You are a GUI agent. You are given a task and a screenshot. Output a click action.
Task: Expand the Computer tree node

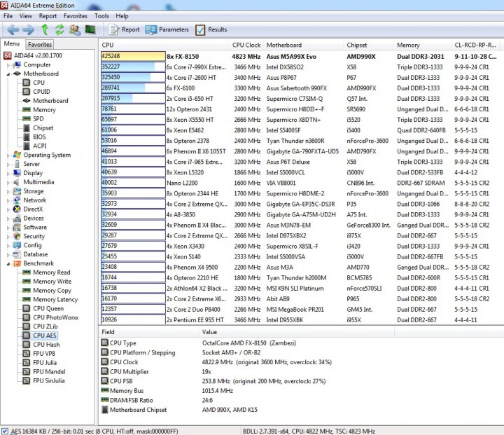point(8,65)
